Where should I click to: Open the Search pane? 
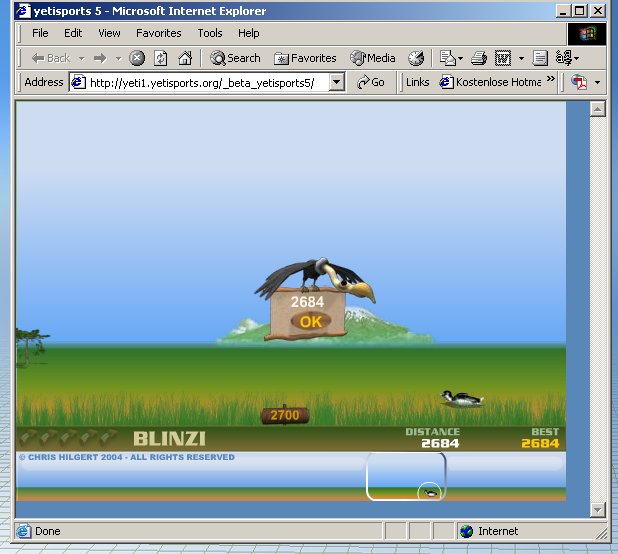click(235, 58)
